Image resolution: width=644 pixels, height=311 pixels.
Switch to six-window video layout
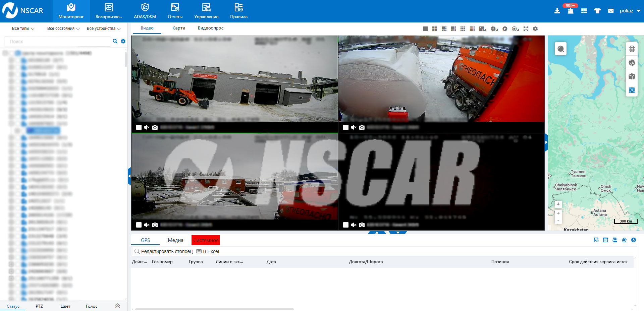444,29
